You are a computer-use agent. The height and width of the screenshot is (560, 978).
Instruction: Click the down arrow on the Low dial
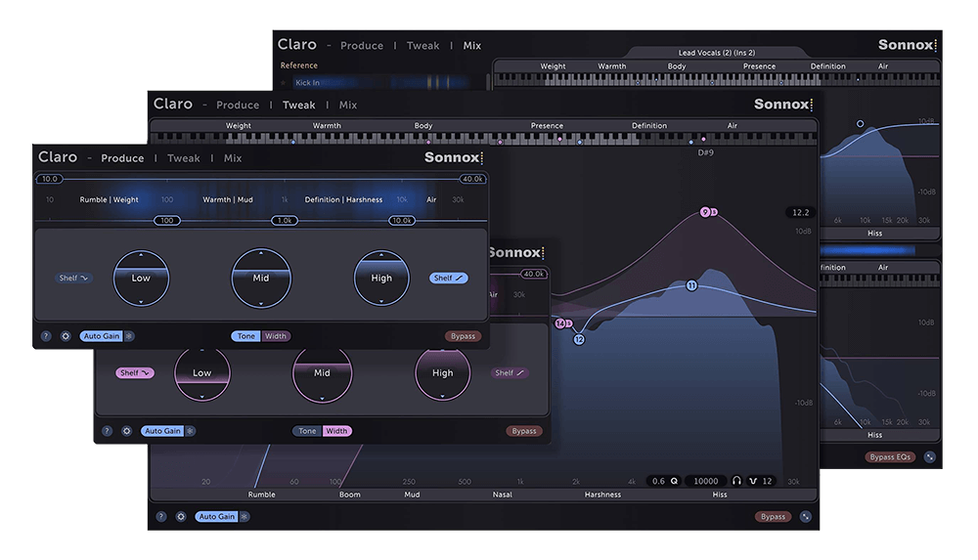tap(141, 303)
